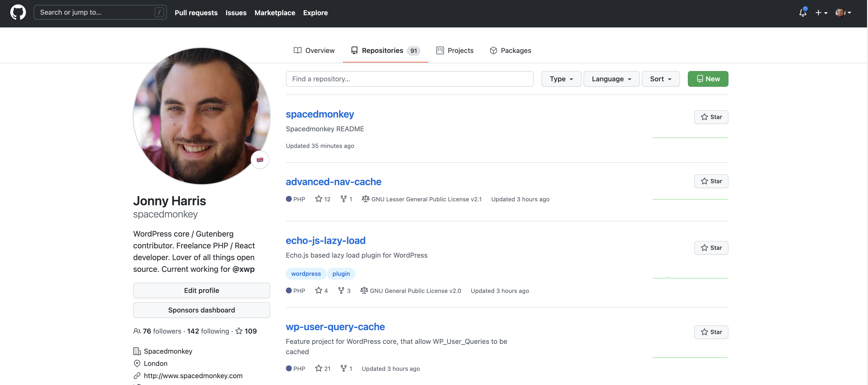Click the Jonny Harris profile name
Viewport: 868px width, 385px height.
point(169,201)
